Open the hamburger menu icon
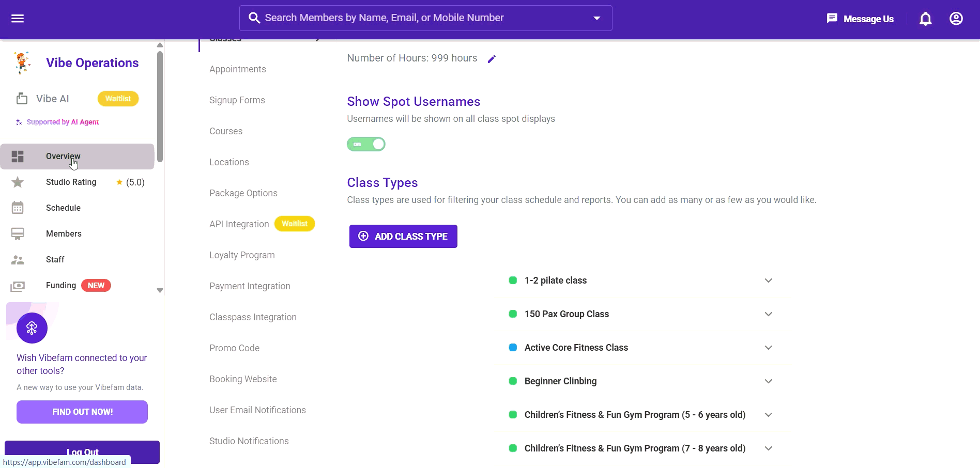980x468 pixels. click(x=18, y=19)
